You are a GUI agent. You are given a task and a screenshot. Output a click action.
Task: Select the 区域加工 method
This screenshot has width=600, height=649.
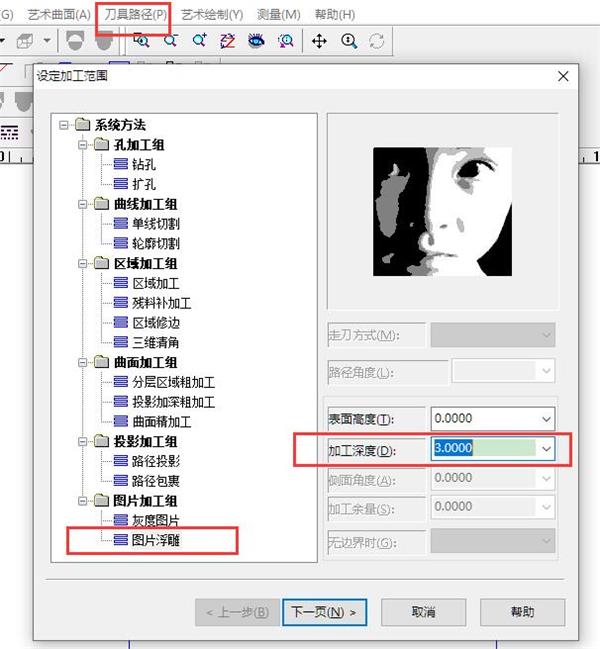(156, 283)
